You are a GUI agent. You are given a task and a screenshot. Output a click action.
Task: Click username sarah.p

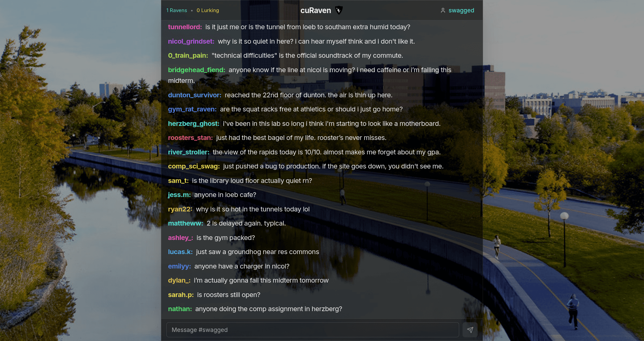181,295
